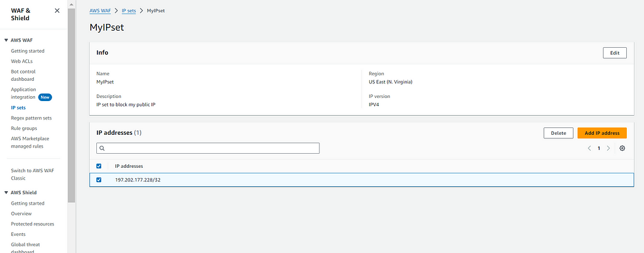Click the IPV4 version value

point(374,105)
